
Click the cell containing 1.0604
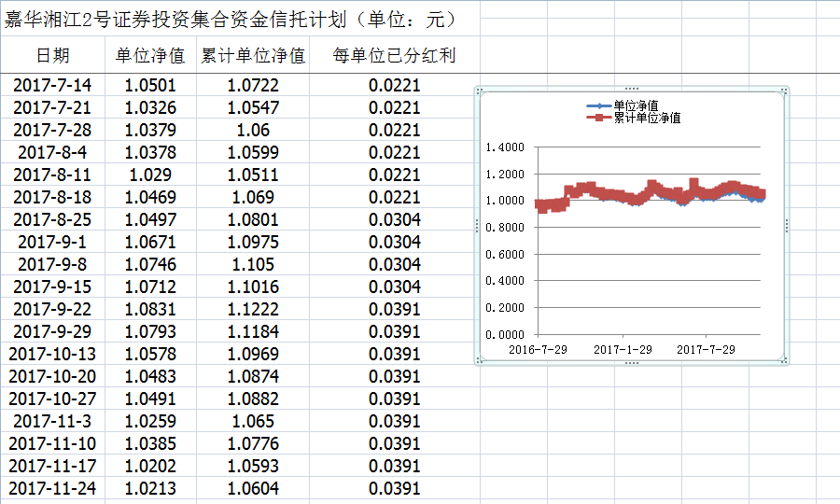click(x=253, y=488)
